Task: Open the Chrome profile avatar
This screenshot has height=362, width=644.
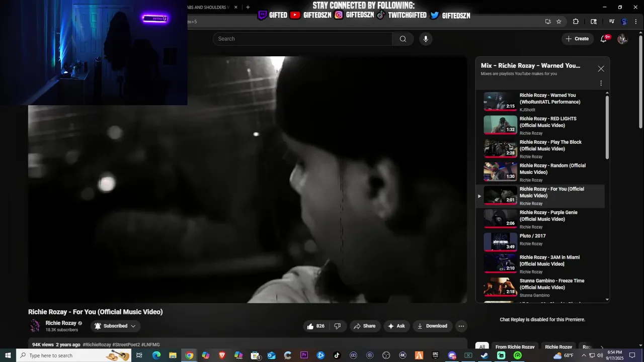Action: [624, 22]
